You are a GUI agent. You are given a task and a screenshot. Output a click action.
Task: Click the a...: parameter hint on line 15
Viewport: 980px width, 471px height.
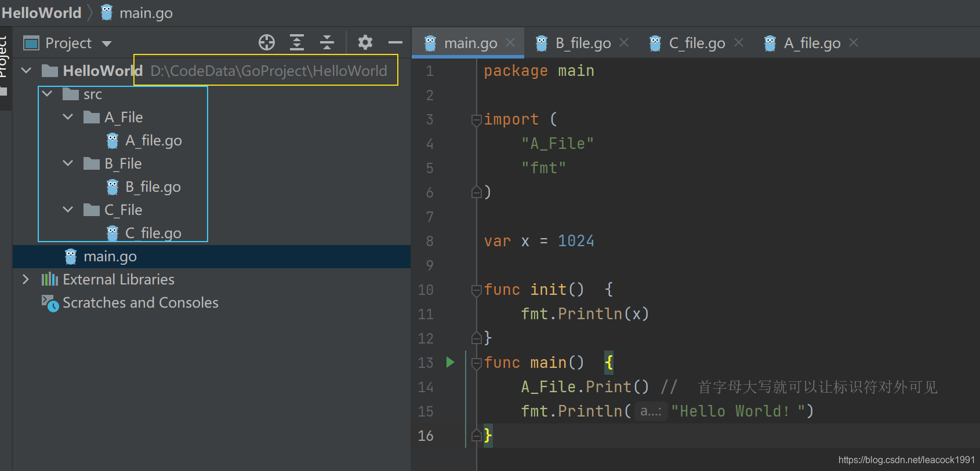click(x=651, y=411)
